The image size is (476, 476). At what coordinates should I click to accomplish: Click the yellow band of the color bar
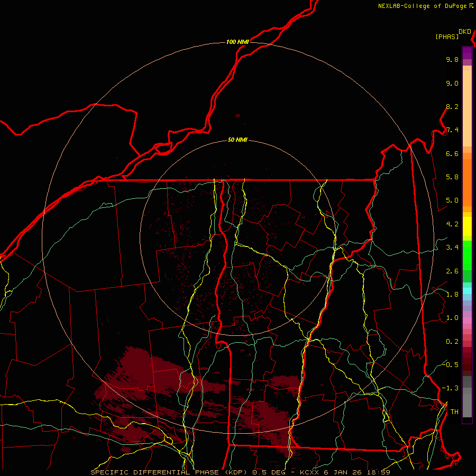tap(467, 226)
